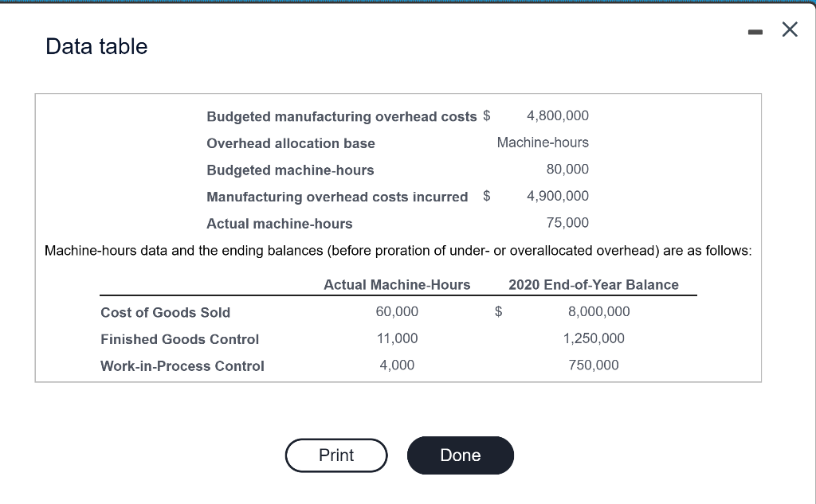The image size is (816, 504).
Task: Click the Actual Machine-Hours column header
Action: [x=397, y=284]
